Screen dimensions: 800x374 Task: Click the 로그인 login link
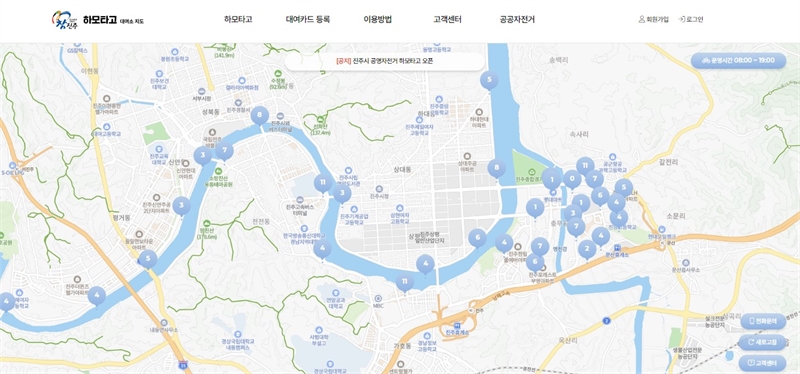pyautogui.click(x=691, y=19)
